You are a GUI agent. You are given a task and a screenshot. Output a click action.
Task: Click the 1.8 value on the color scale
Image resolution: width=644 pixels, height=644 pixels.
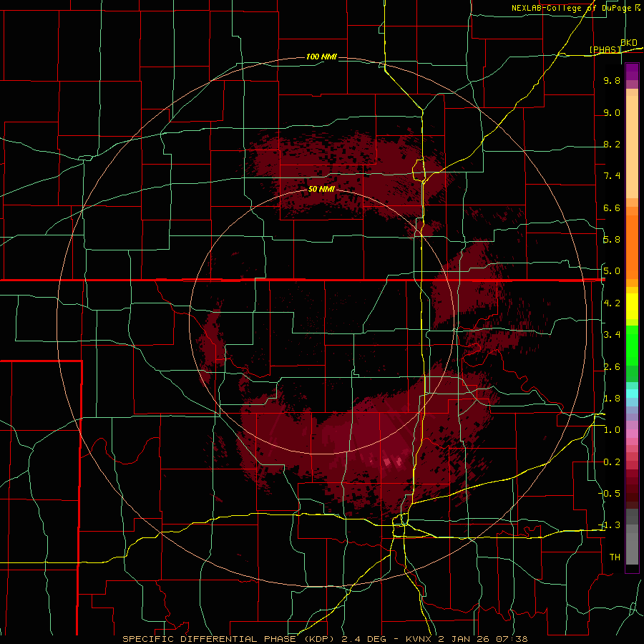coord(612,399)
